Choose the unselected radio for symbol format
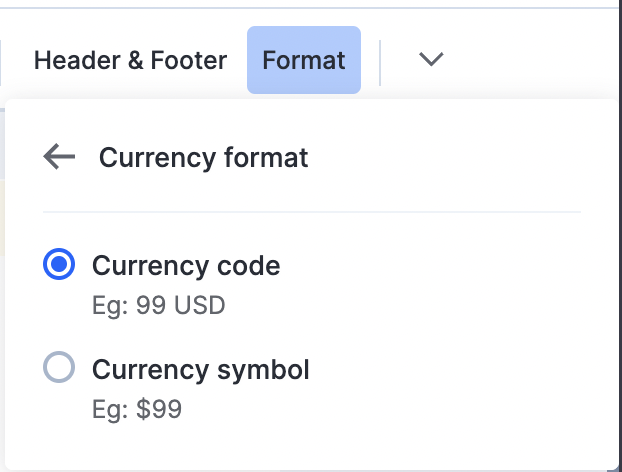Image resolution: width=622 pixels, height=472 pixels. click(x=59, y=369)
